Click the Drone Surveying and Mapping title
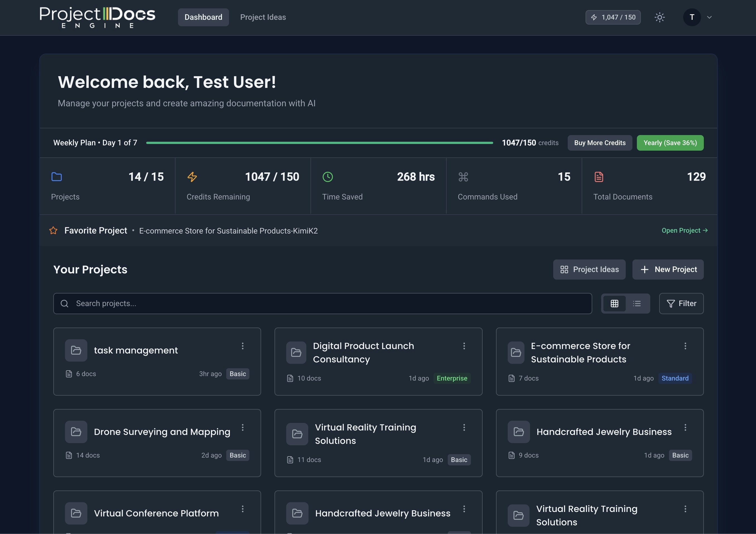The image size is (756, 534). click(162, 432)
